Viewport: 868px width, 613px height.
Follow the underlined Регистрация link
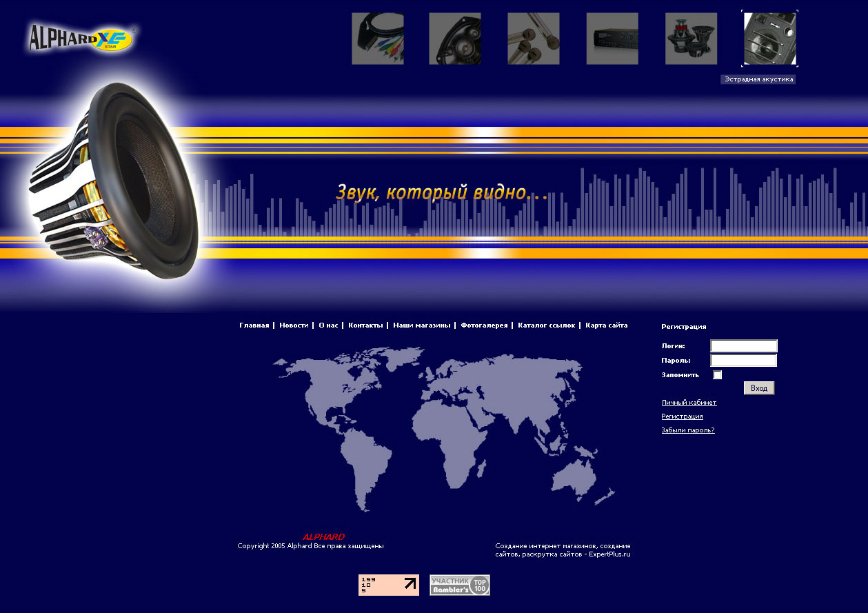[x=682, y=416]
